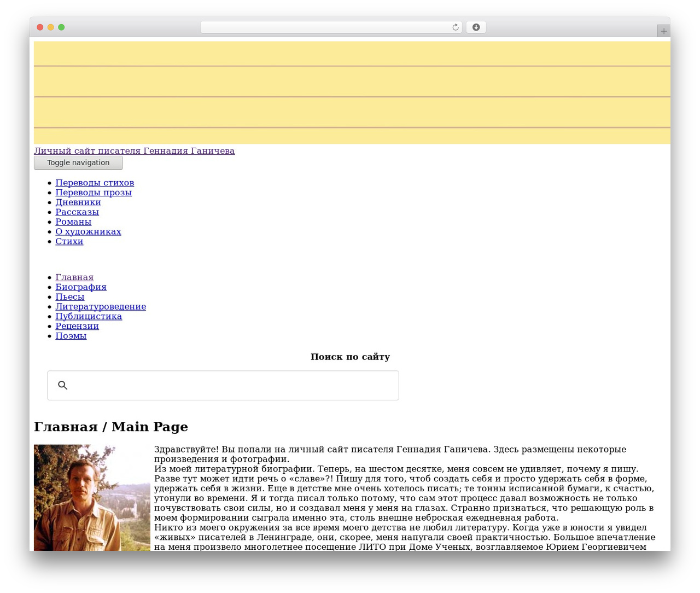Viewport: 700px width, 593px height.
Task: Open the О художниках page
Action: (x=88, y=232)
